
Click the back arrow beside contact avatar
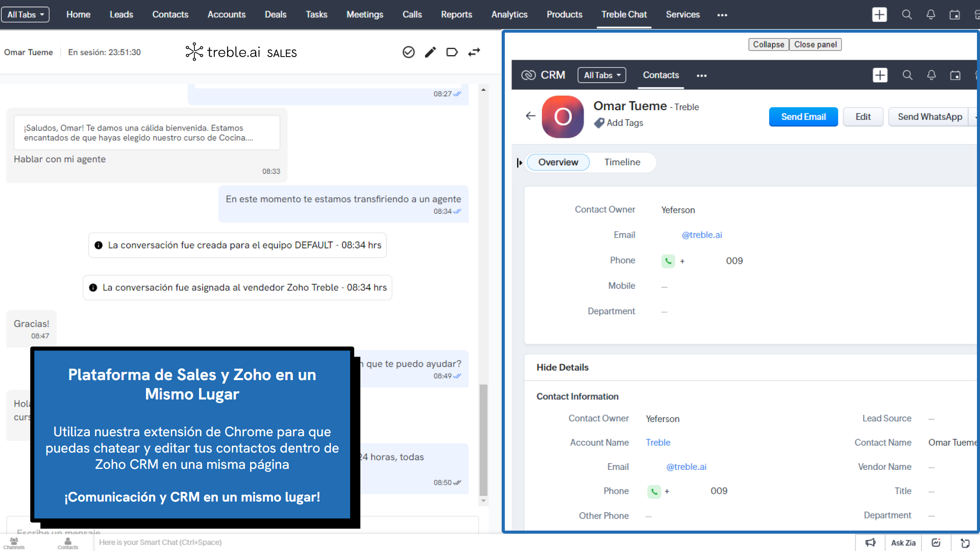[530, 116]
